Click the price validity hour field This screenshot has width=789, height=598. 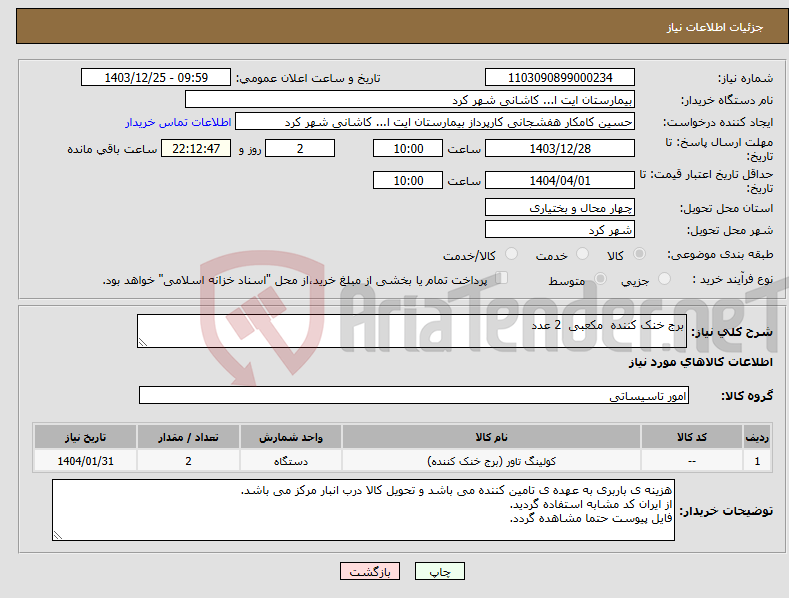point(408,180)
